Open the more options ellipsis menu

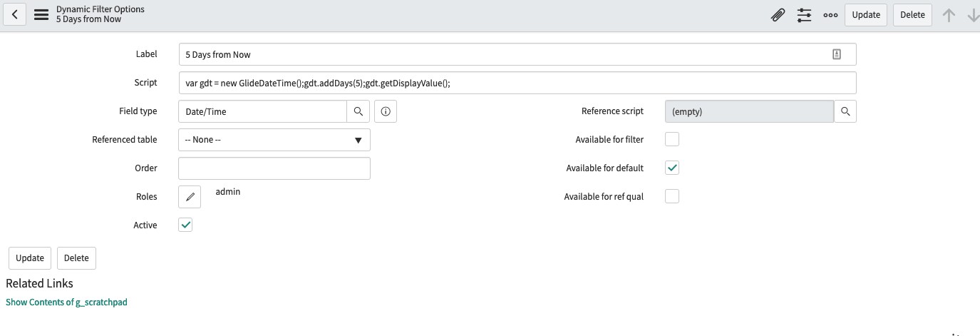pos(830,15)
